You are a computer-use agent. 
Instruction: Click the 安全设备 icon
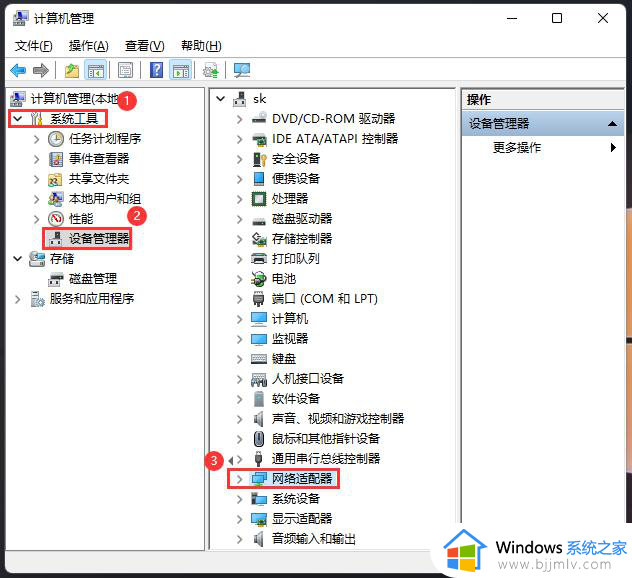(x=259, y=159)
